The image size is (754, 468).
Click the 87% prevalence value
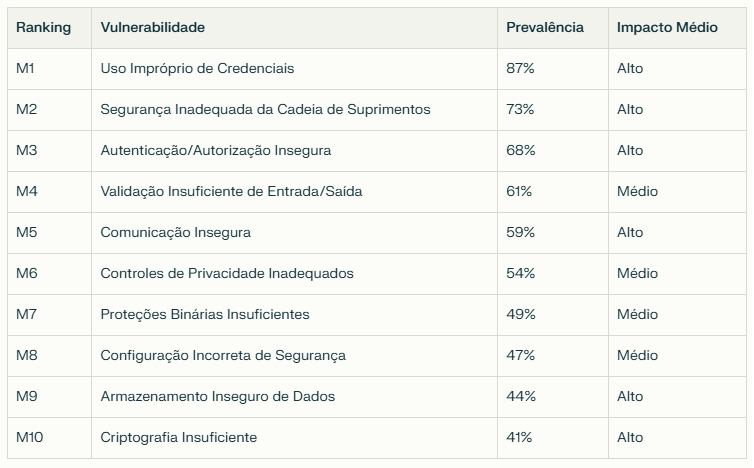coord(520,68)
